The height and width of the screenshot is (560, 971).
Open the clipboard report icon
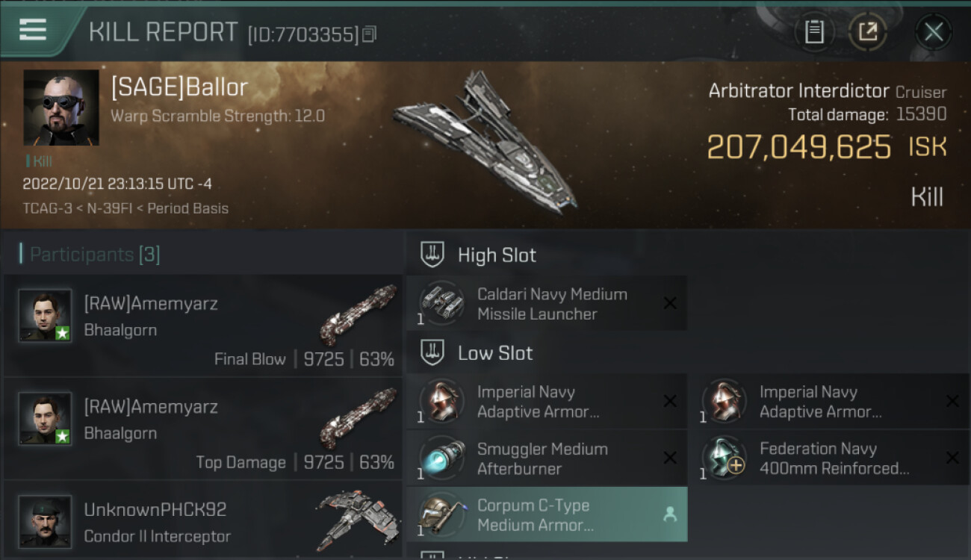coord(814,31)
